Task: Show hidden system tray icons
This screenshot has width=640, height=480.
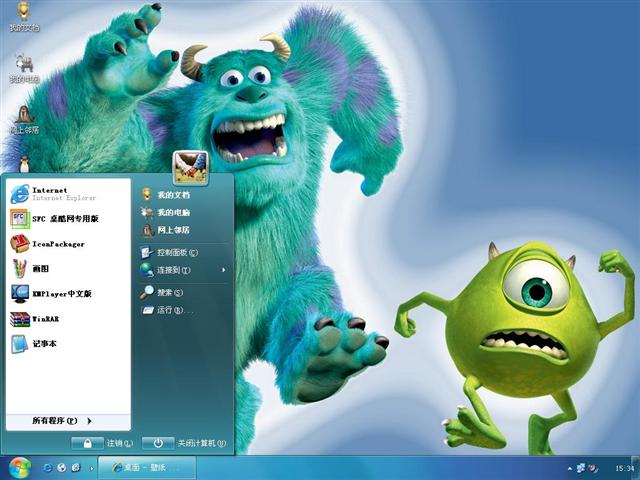Action: pos(569,469)
